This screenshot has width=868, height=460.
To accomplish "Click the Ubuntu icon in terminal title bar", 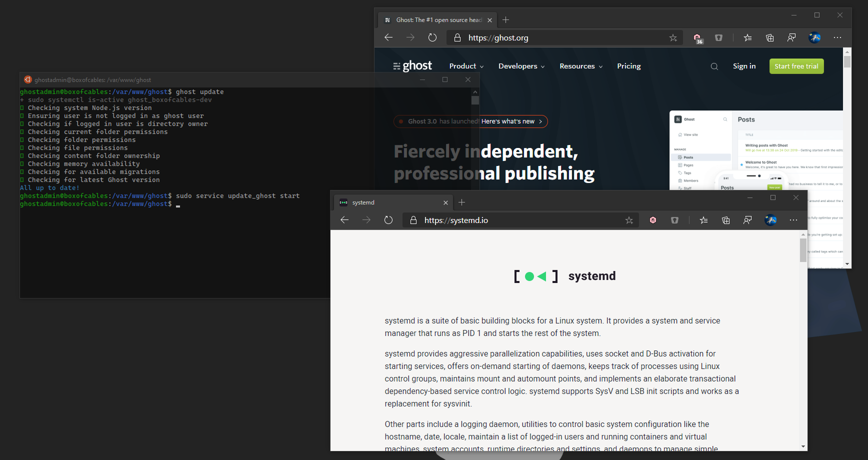I will pos(27,79).
